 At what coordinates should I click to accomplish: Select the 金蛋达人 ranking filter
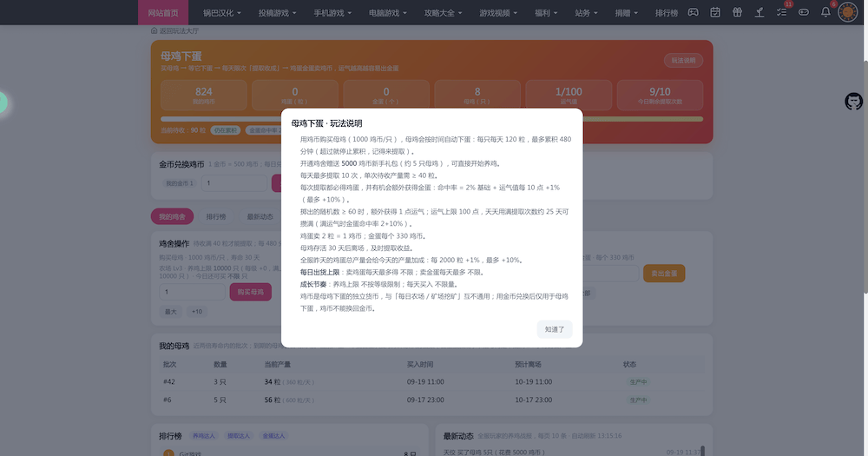pos(273,436)
